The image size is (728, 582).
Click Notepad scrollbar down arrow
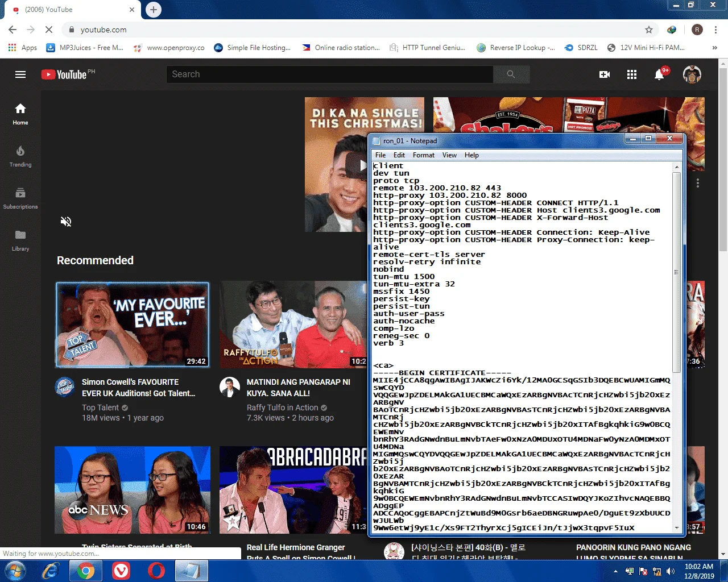click(677, 527)
